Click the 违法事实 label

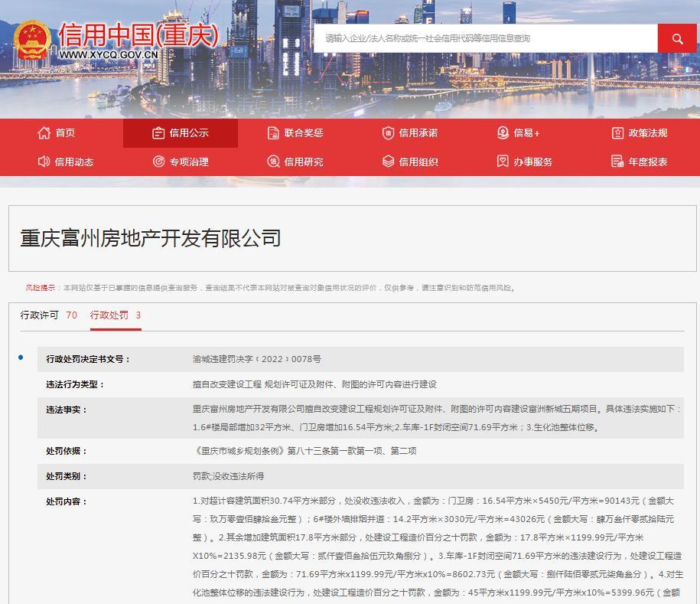pyautogui.click(x=66, y=410)
